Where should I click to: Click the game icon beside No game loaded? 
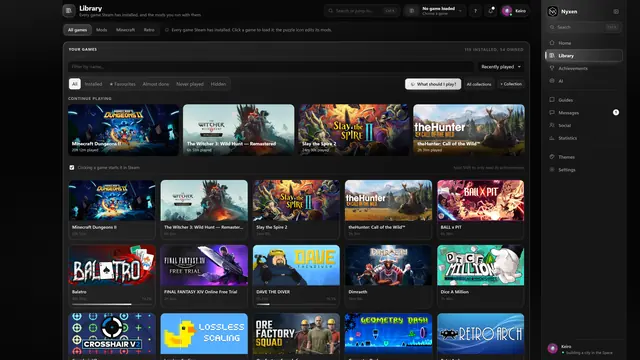[411, 11]
